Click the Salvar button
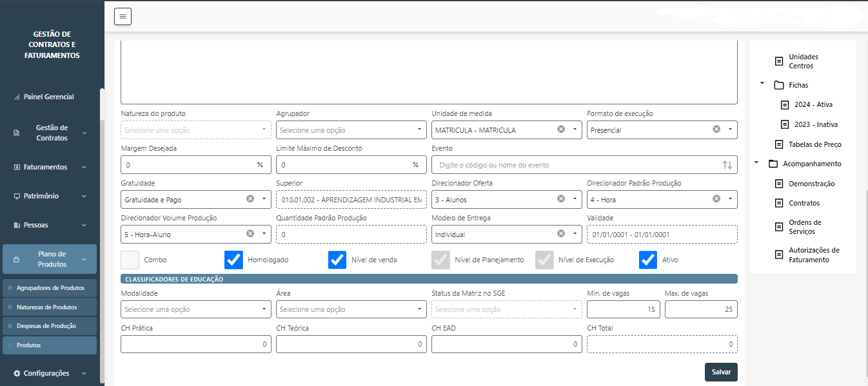 click(x=720, y=372)
